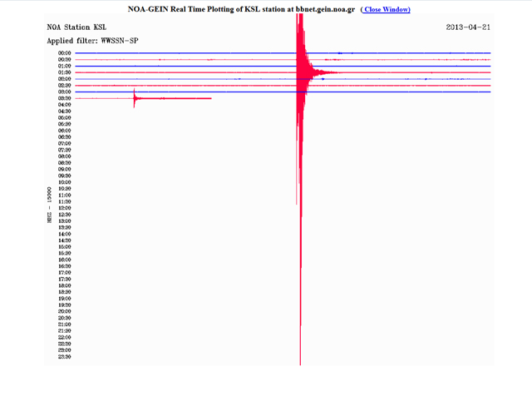Click the end of the 03:30 red trace
Image resolution: width=532 pixels, height=416 pixels.
coord(210,98)
